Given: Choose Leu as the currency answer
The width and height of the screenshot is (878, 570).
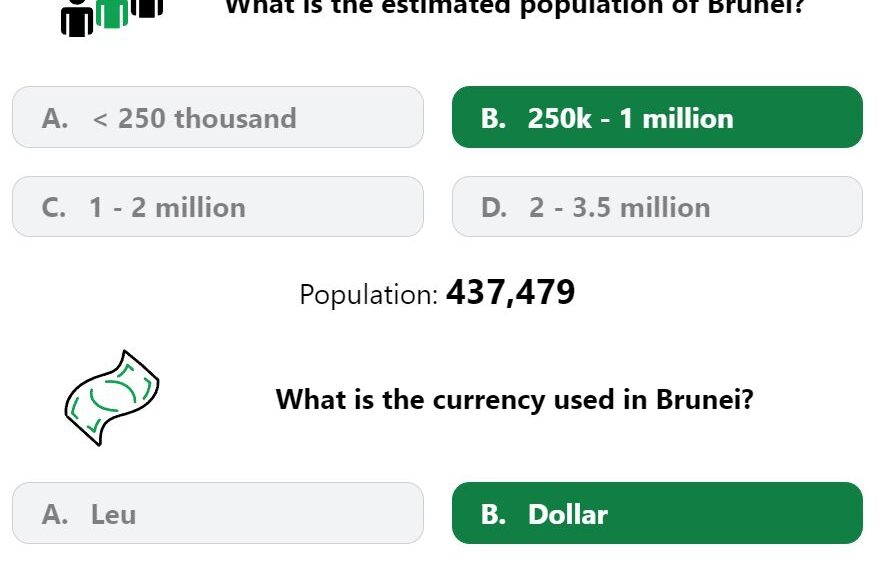Looking at the screenshot, I should (x=218, y=513).
